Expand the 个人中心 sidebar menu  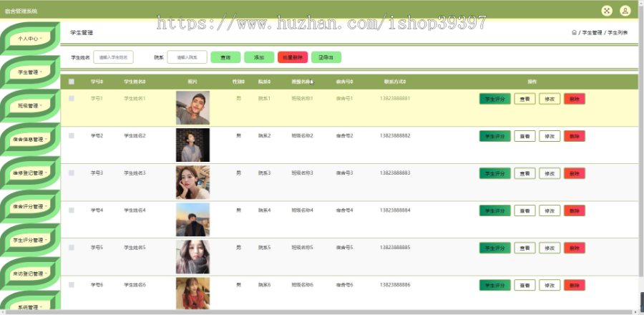pyautogui.click(x=30, y=39)
